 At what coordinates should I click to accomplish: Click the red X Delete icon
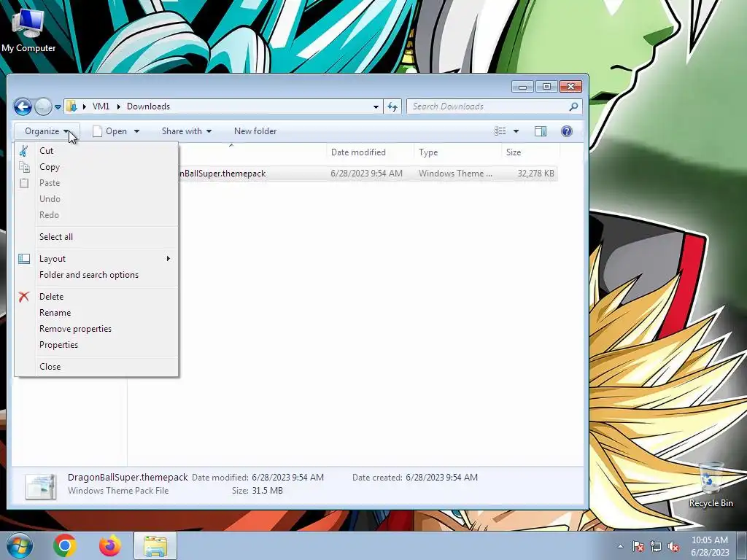coord(24,297)
